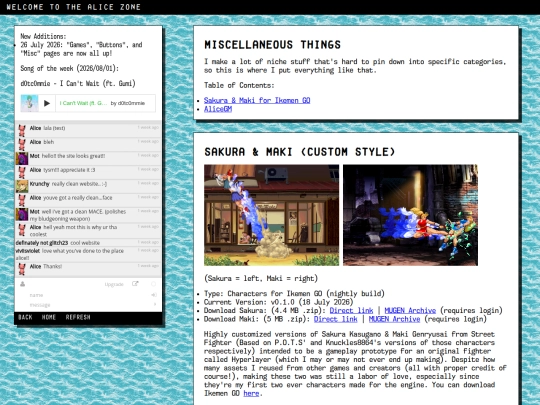Click REFRESH in the sidebar navigation bar

click(78, 317)
